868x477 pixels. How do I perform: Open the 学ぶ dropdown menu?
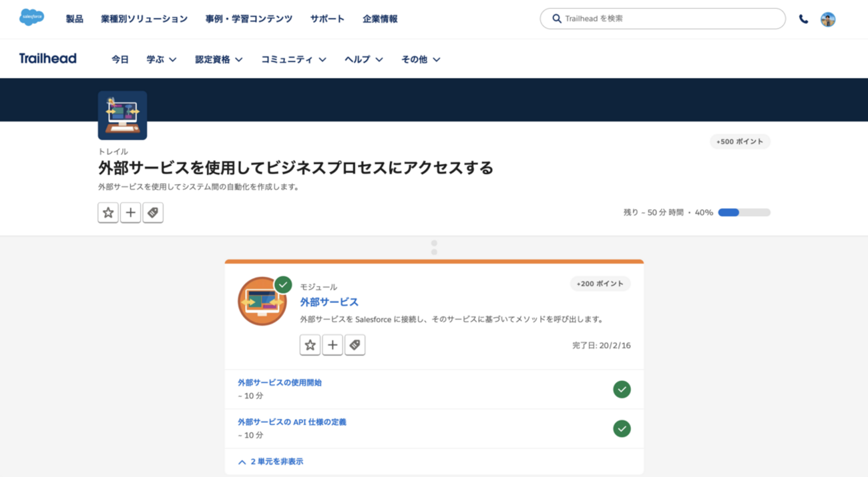click(162, 59)
